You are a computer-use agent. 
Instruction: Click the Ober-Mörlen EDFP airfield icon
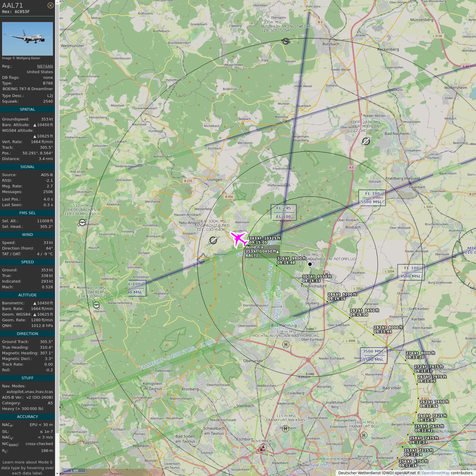(x=366, y=141)
